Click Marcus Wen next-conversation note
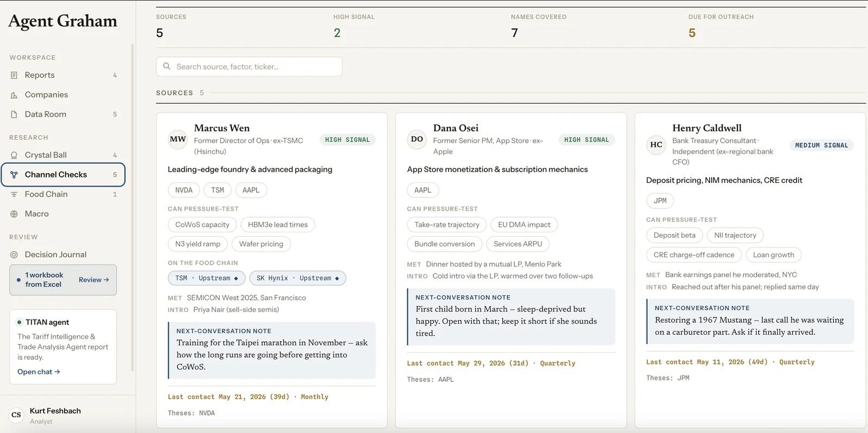 [x=272, y=351]
